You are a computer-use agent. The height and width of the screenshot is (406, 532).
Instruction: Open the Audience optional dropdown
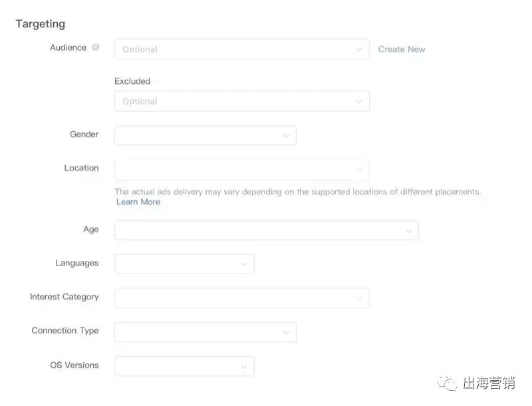(x=242, y=49)
